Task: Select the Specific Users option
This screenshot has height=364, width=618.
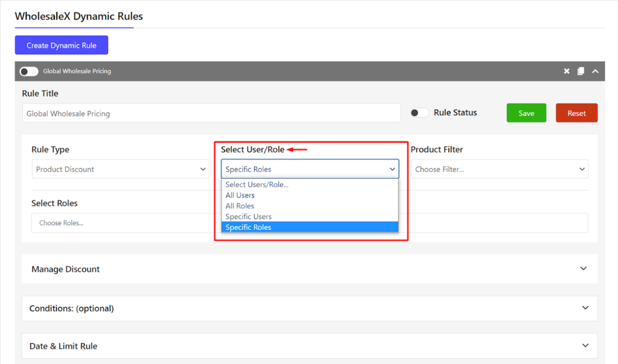Action: (x=310, y=217)
